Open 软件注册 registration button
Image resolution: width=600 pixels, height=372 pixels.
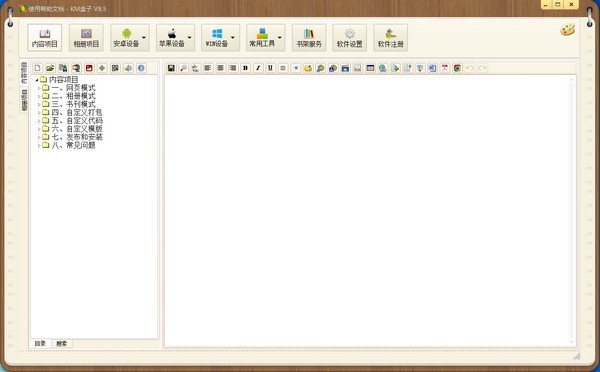[x=390, y=38]
